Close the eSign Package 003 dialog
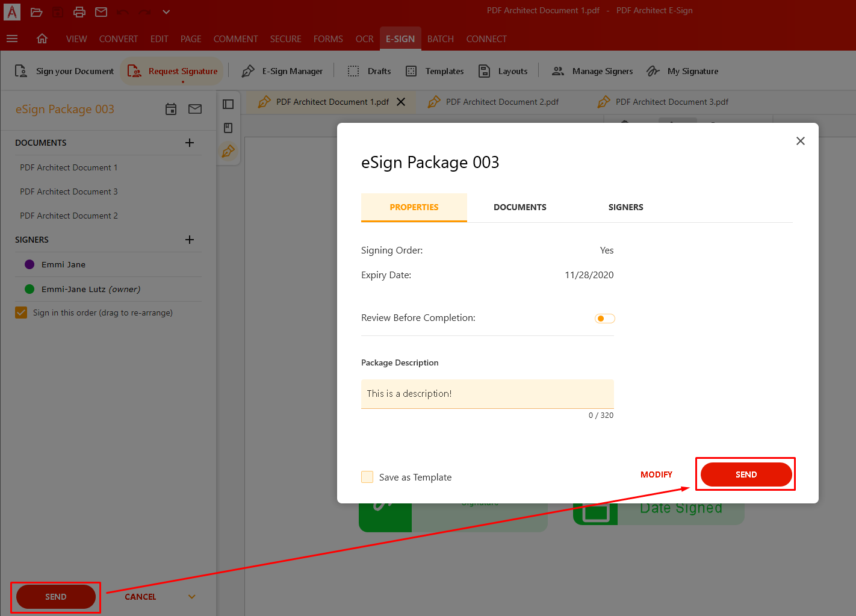 click(x=801, y=141)
